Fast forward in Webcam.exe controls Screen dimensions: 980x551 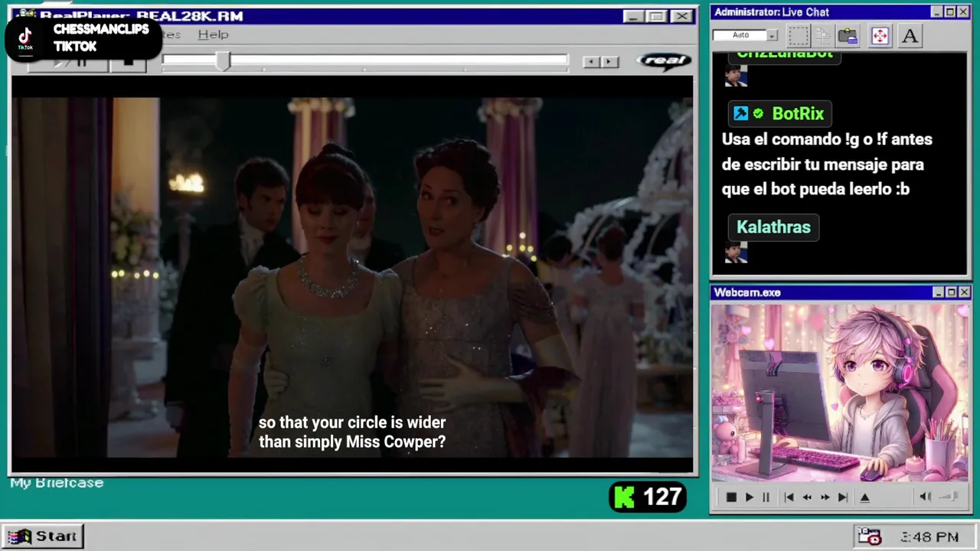tap(825, 497)
